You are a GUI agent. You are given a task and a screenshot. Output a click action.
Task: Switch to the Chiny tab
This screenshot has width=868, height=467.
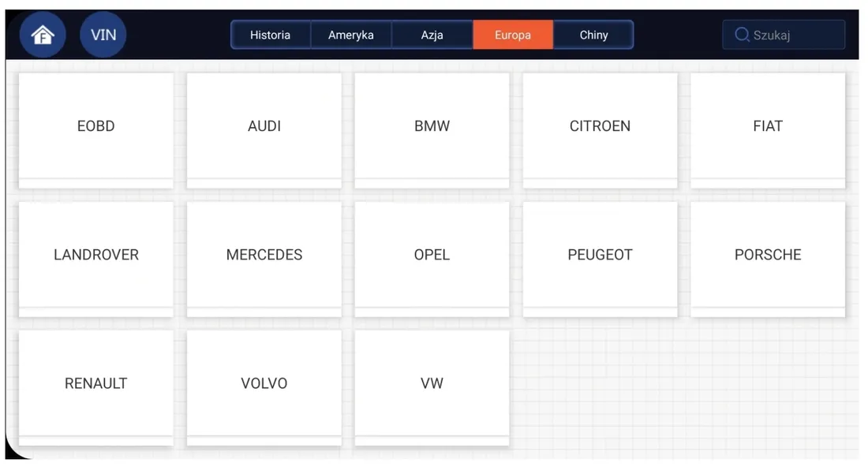pos(593,35)
